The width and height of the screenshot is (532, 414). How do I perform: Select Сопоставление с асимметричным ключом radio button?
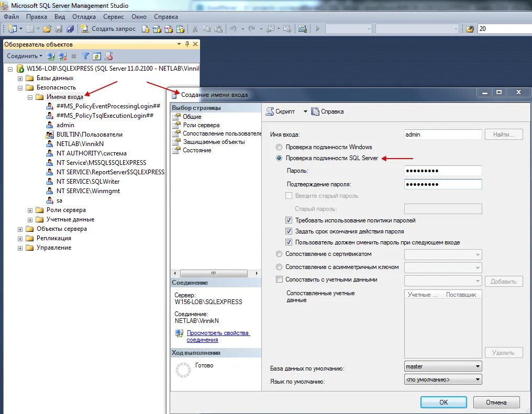point(279,267)
